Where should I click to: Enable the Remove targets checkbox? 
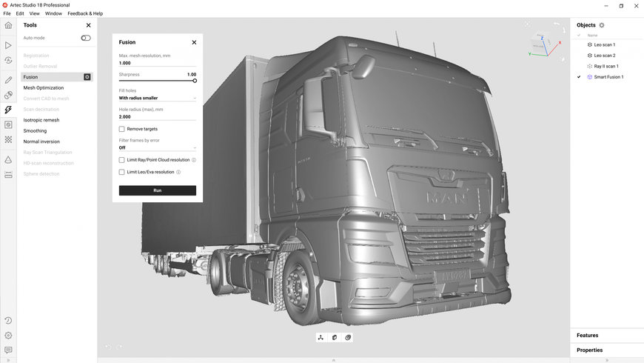(121, 129)
